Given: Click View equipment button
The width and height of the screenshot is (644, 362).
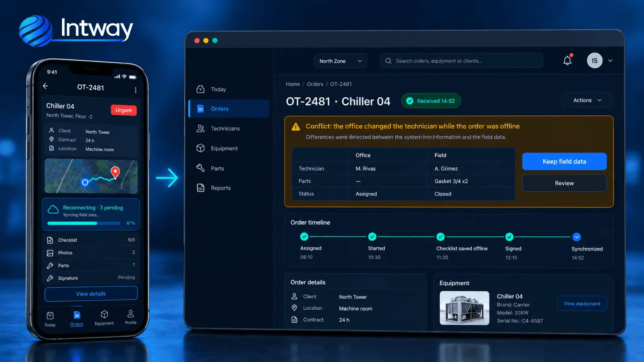Looking at the screenshot, I should pos(582,304).
